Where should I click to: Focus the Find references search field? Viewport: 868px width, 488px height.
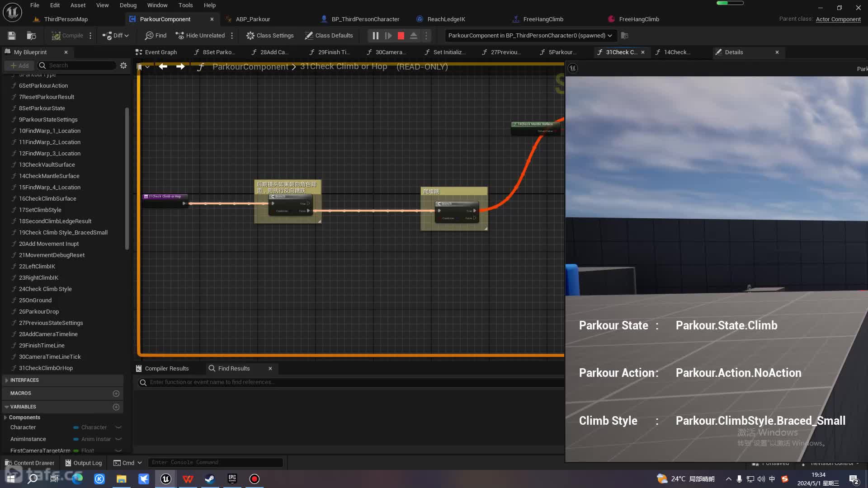coord(350,382)
